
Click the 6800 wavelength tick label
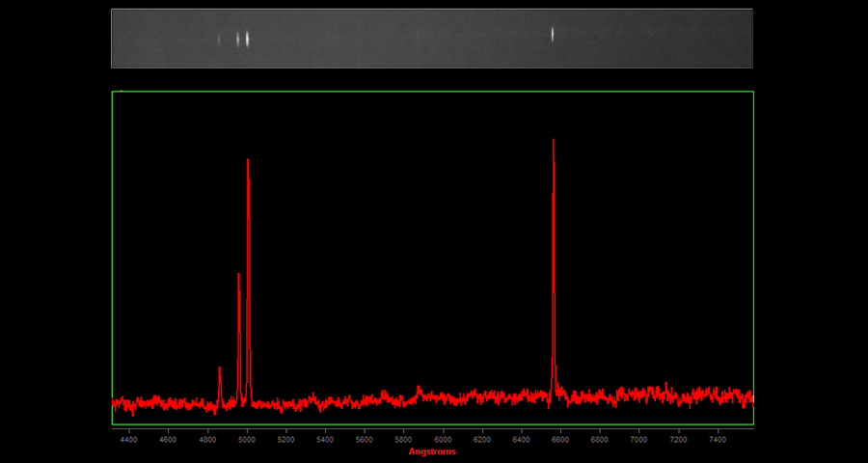[600, 439]
